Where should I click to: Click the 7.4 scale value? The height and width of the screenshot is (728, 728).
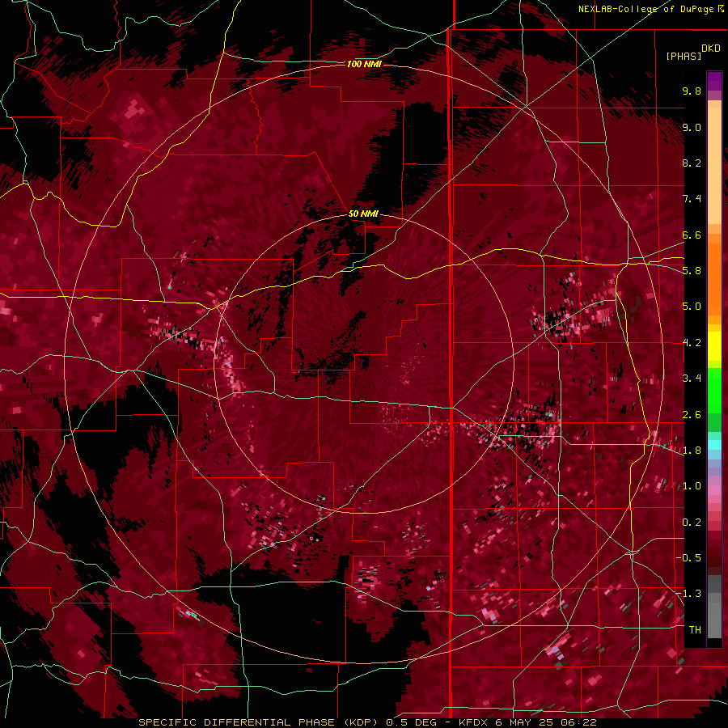[692, 199]
